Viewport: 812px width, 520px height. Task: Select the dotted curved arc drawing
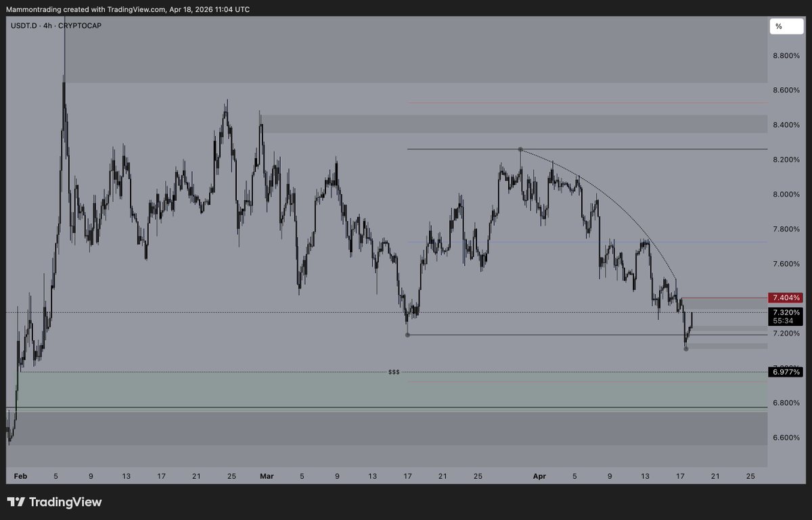click(x=616, y=200)
